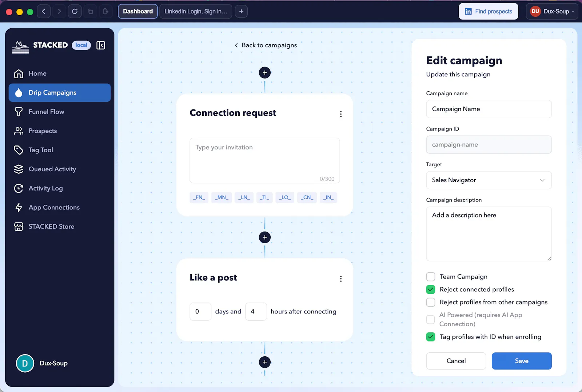
Task: Click the Dux-Soup user name in sidebar
Action: [53, 363]
